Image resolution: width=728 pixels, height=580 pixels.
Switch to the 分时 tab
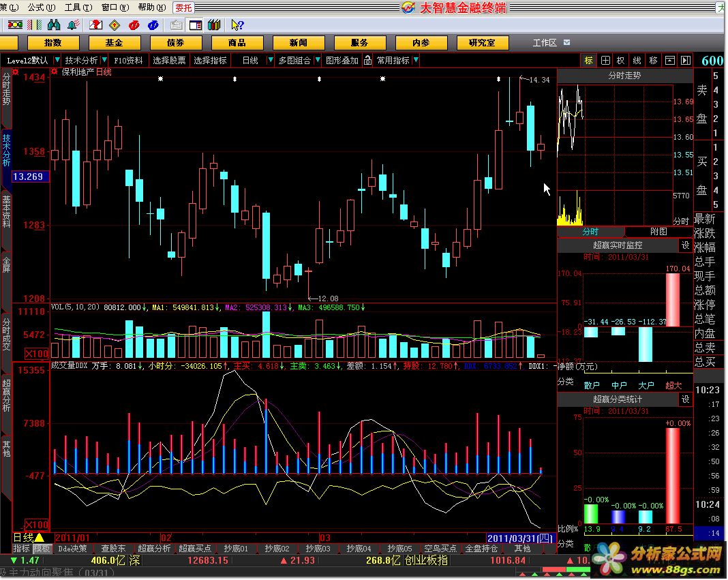[590, 232]
